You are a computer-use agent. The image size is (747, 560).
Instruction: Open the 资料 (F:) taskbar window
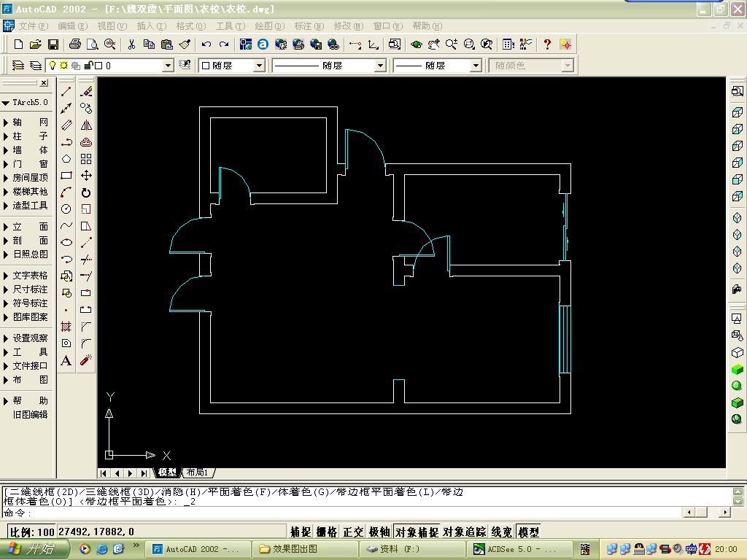tap(411, 549)
